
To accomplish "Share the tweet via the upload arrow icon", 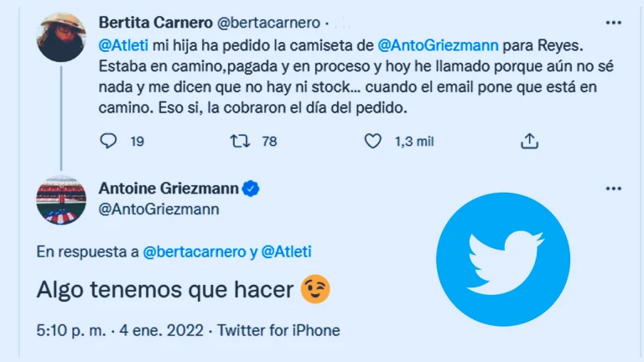I will [x=529, y=142].
